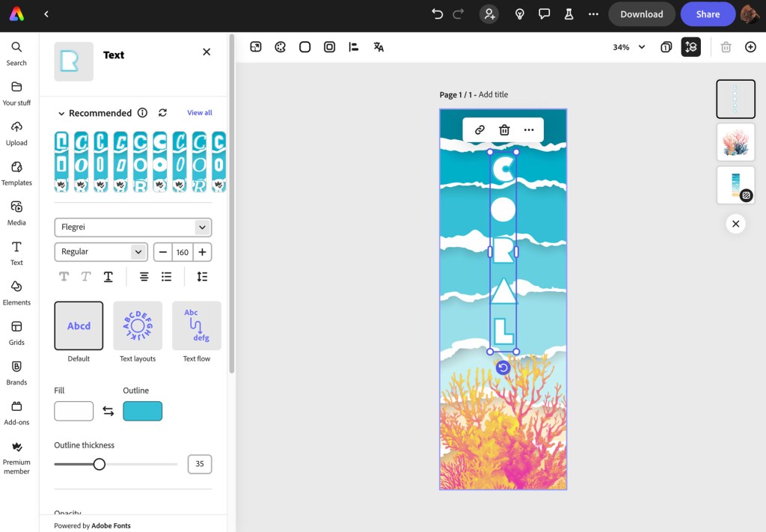The image size is (766, 532).
Task: Click the Download button
Action: pyautogui.click(x=641, y=14)
